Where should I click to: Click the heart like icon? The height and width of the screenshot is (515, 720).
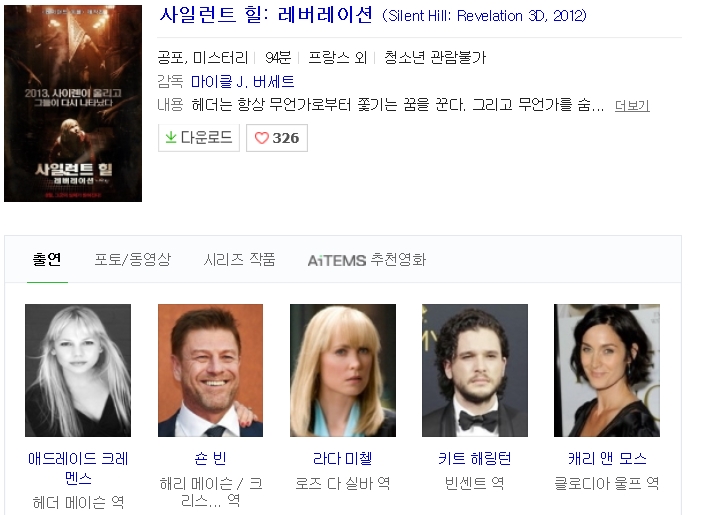261,138
